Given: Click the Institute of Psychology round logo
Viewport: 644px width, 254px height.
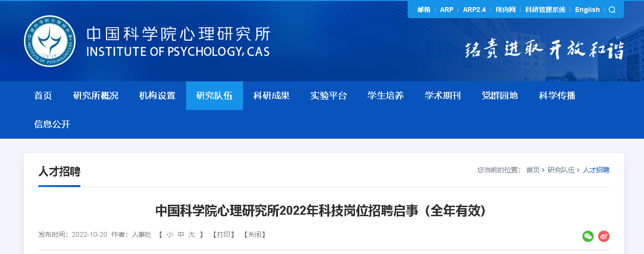Looking at the screenshot, I should click(x=50, y=41).
